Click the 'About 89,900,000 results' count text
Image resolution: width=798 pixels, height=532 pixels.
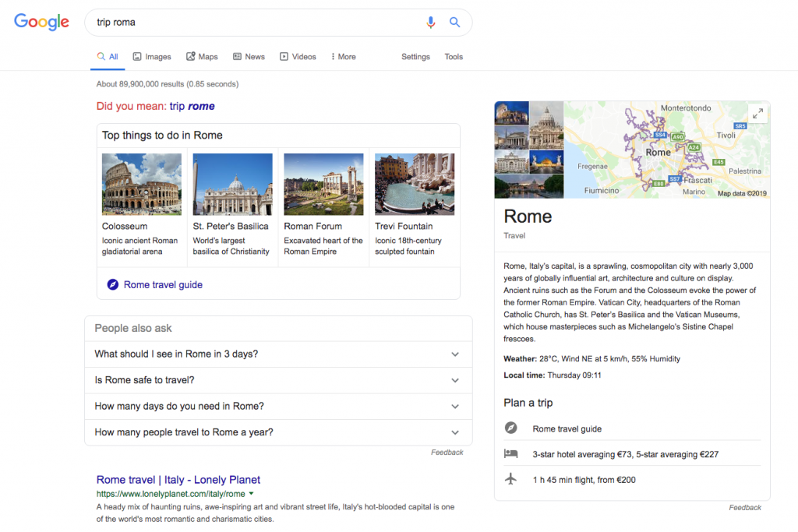[168, 84]
